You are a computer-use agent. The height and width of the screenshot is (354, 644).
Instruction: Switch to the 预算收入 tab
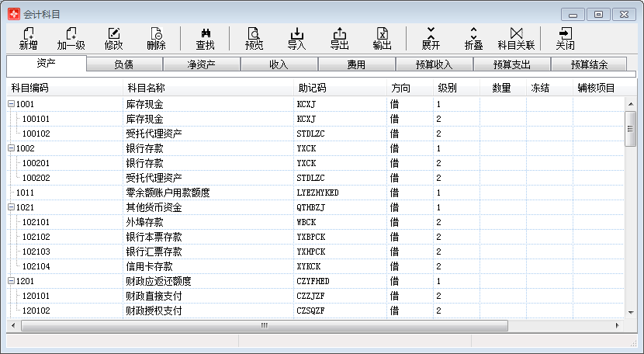pos(434,64)
